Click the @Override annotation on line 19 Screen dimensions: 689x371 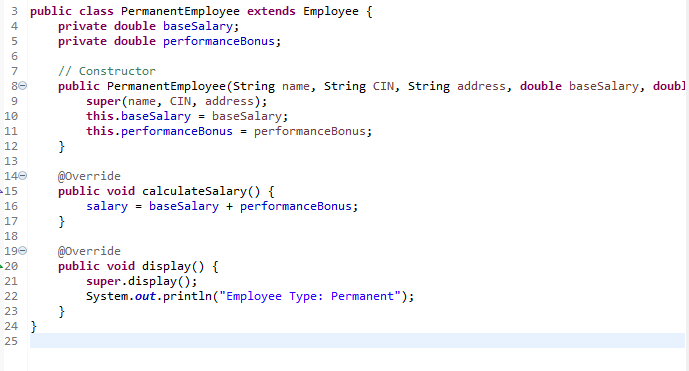coord(89,251)
